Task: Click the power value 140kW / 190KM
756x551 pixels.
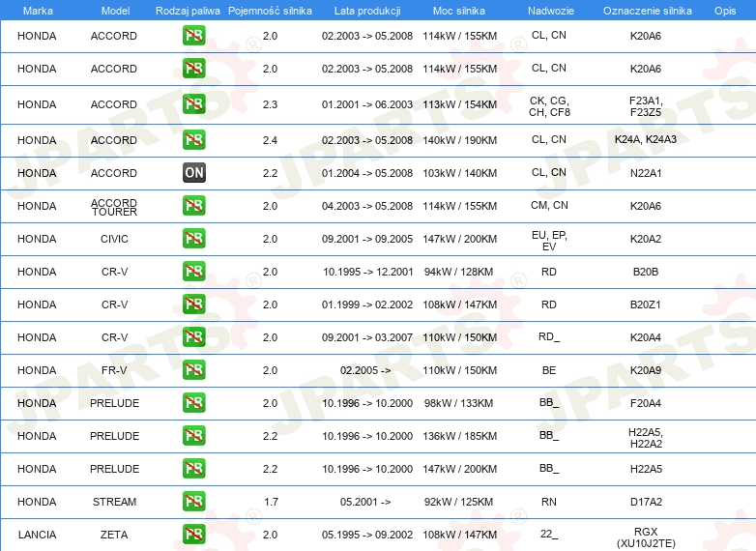Action: click(459, 140)
